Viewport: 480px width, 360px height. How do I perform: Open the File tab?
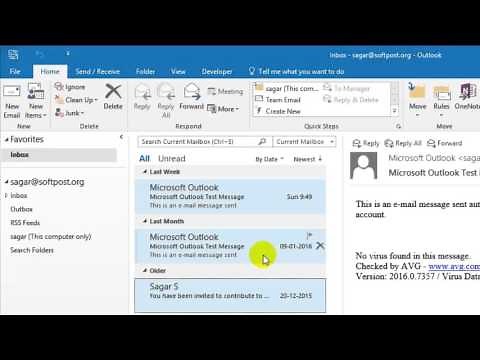click(15, 71)
